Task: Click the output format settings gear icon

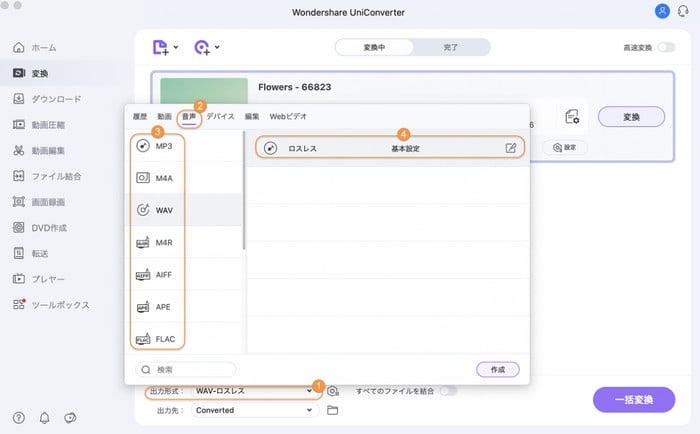Action: pyautogui.click(x=333, y=391)
